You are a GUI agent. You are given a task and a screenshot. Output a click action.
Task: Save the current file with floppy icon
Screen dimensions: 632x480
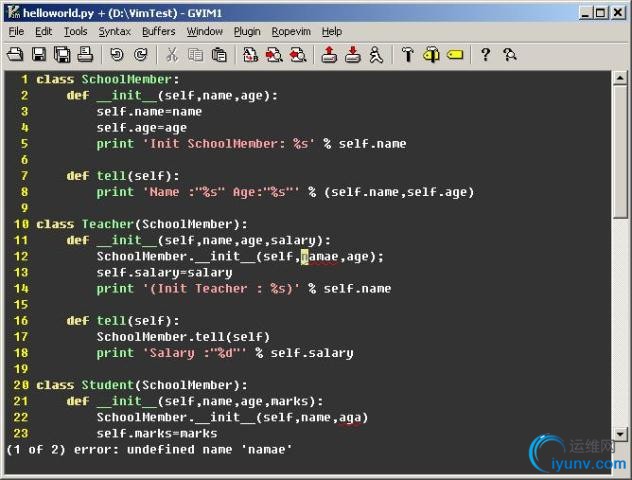(x=39, y=54)
